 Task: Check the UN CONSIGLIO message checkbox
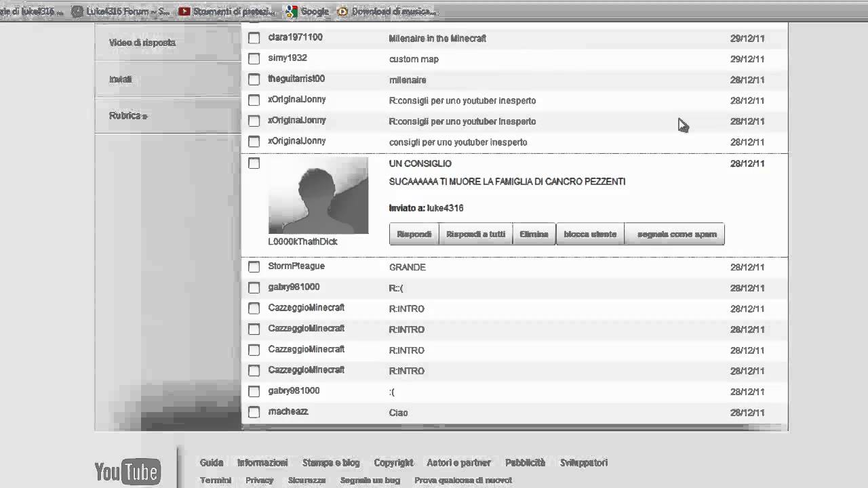(254, 163)
